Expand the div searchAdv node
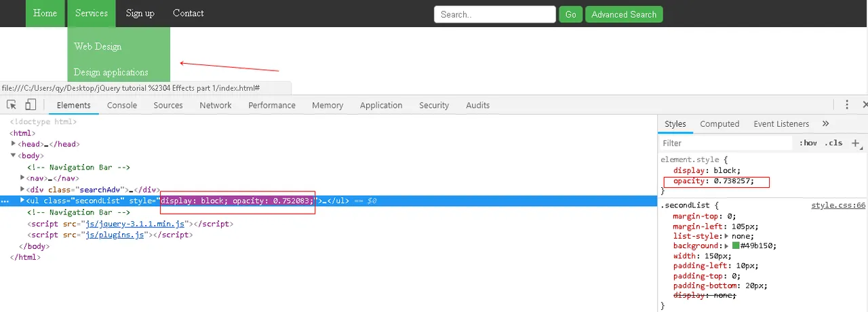Viewport: 868px width, 312px height. click(22, 189)
